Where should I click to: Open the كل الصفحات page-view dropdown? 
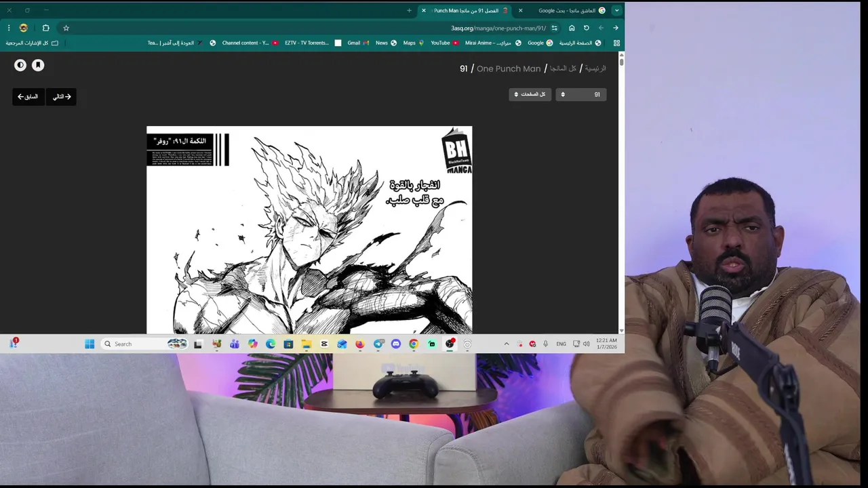tap(530, 94)
